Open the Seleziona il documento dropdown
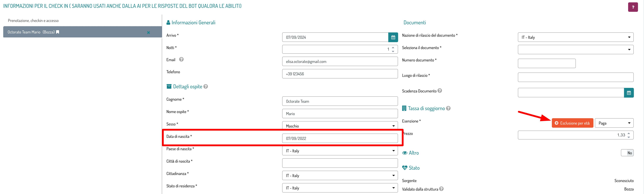 pyautogui.click(x=576, y=50)
